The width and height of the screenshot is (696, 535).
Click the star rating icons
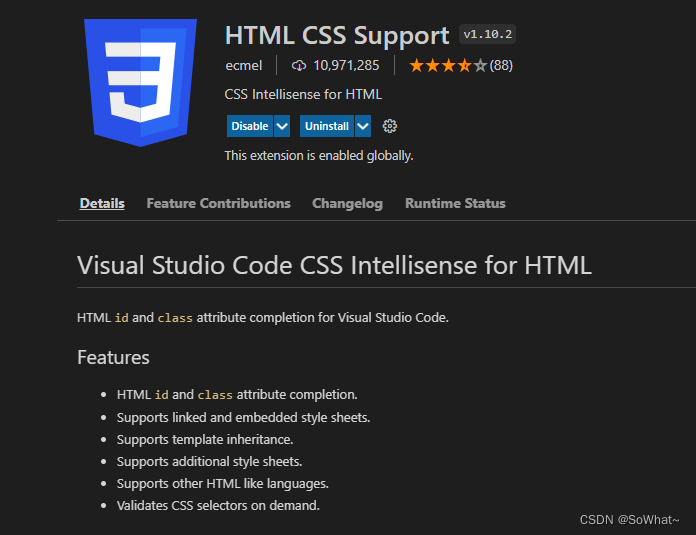point(448,66)
